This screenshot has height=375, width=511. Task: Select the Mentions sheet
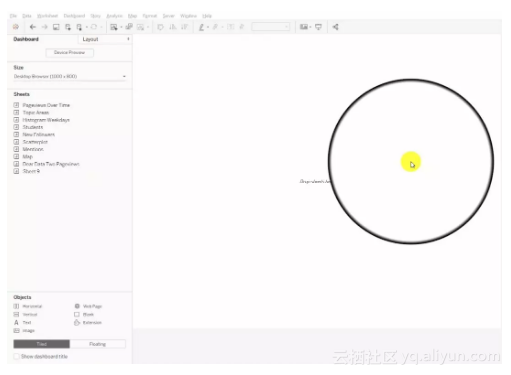point(29,149)
